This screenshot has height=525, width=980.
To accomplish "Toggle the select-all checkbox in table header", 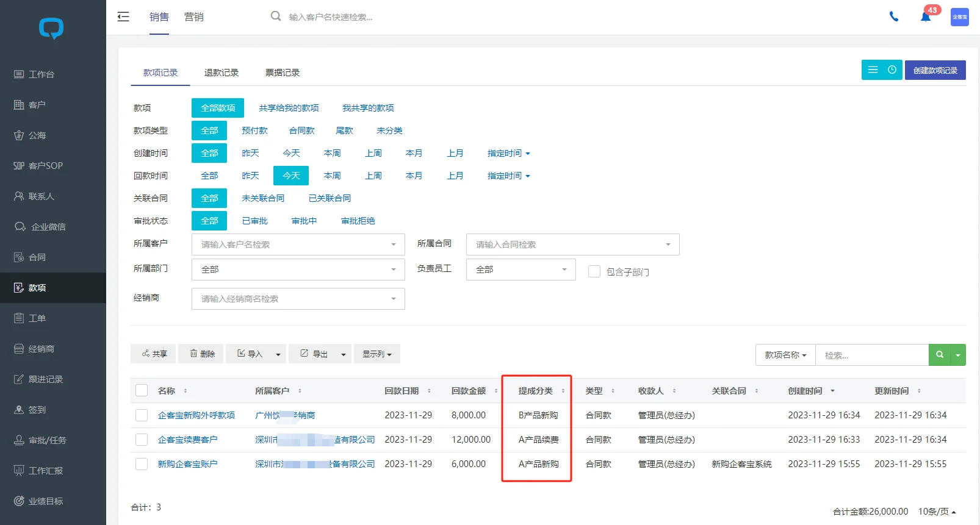I will [142, 391].
